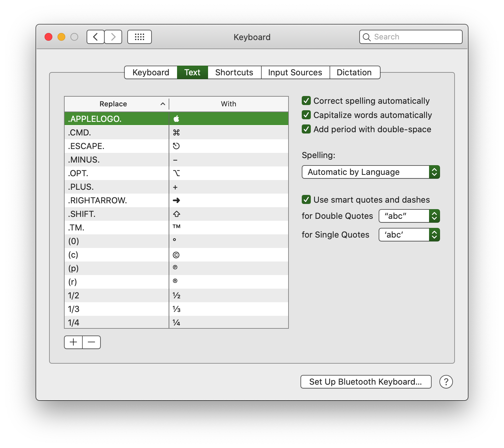The image size is (504, 448).
Task: Select the .ESCAPE. shortcut entry
Action: pyautogui.click(x=117, y=146)
